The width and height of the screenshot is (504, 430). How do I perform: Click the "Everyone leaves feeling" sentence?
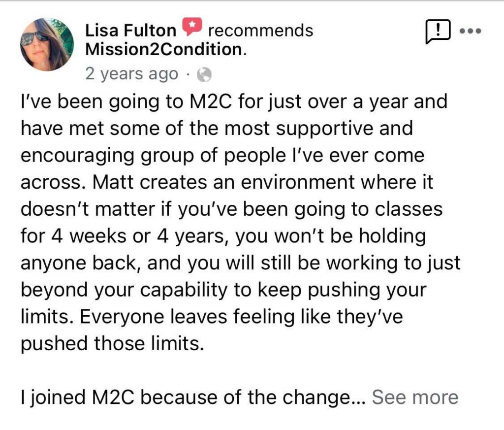point(187,317)
